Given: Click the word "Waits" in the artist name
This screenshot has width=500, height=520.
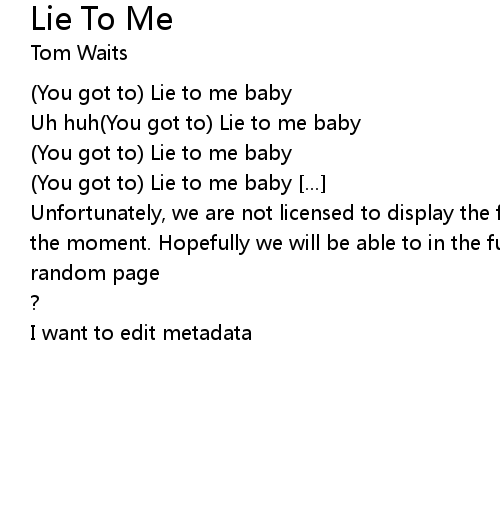Looking at the screenshot, I should 102,53.
